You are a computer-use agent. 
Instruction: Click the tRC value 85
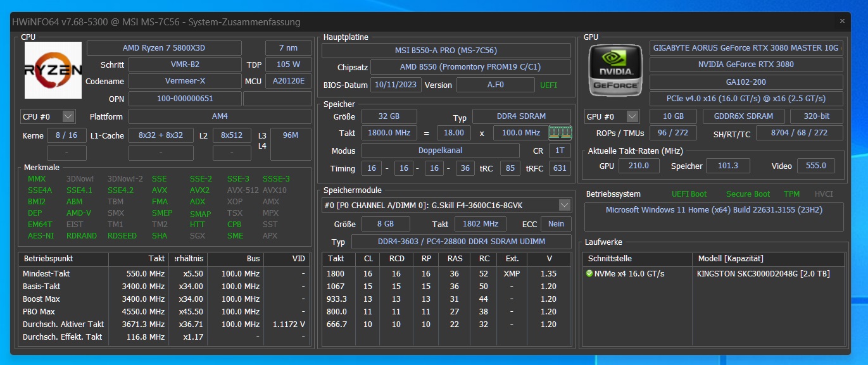(x=510, y=168)
